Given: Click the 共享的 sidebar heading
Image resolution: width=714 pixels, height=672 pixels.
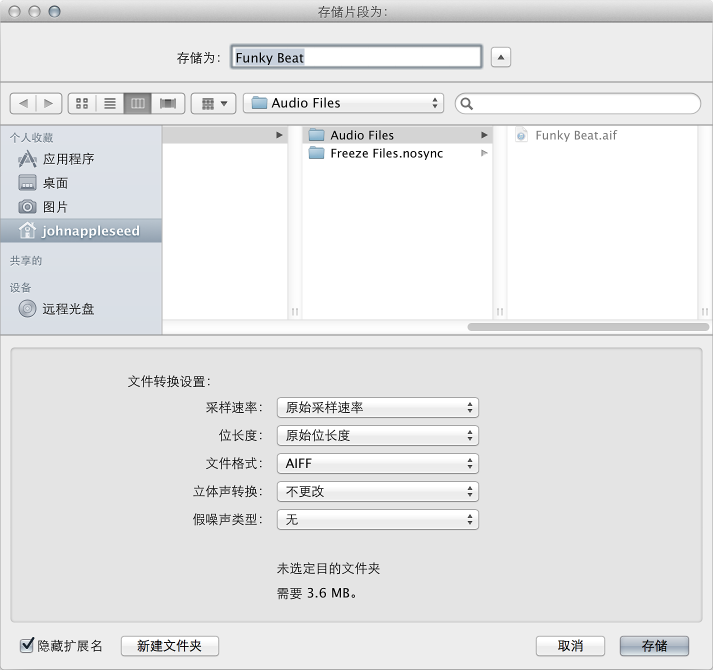Looking at the screenshot, I should (x=26, y=260).
